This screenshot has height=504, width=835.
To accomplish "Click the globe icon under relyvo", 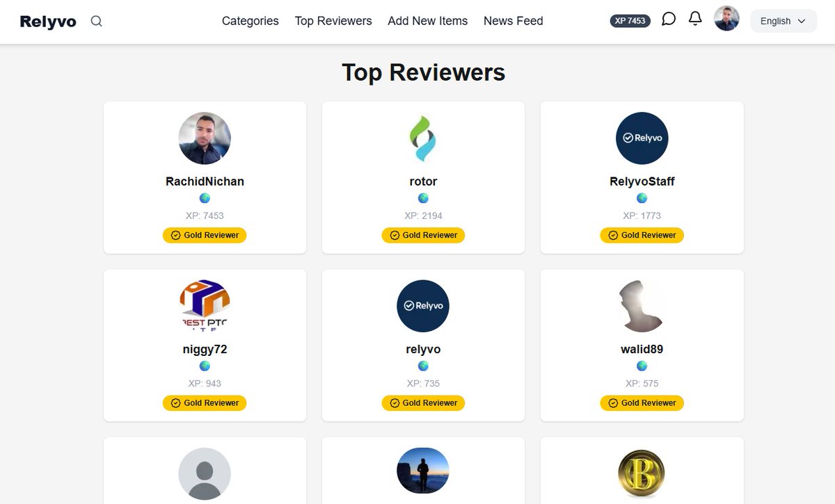I will click(x=423, y=366).
